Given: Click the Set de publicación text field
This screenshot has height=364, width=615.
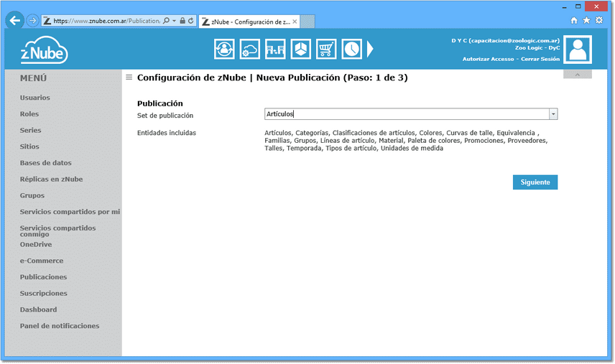Looking at the screenshot, I should pyautogui.click(x=407, y=114).
